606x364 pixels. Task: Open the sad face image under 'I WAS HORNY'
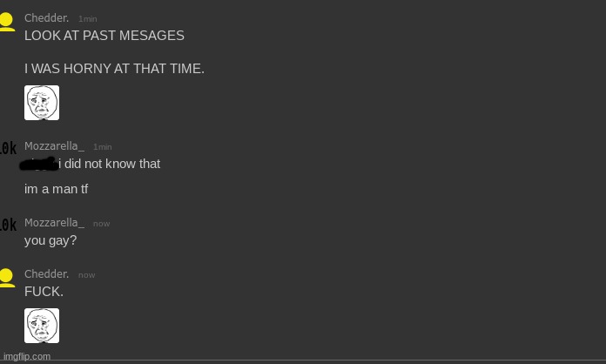(42, 103)
